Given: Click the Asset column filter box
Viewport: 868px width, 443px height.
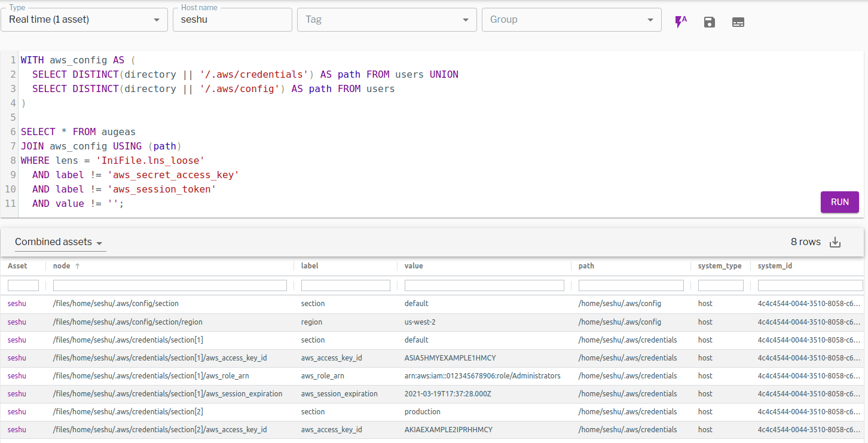Looking at the screenshot, I should (x=23, y=285).
